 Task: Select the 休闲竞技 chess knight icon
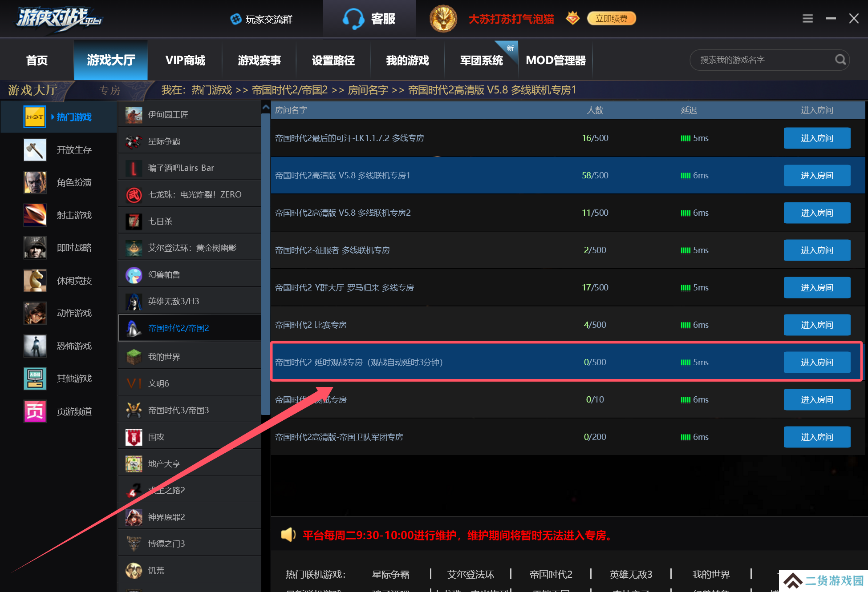35,280
